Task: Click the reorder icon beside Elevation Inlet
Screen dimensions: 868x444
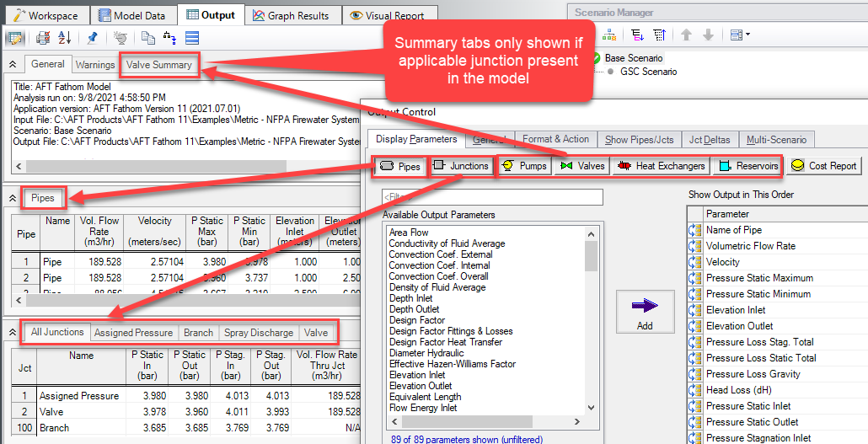Action: pyautogui.click(x=694, y=310)
